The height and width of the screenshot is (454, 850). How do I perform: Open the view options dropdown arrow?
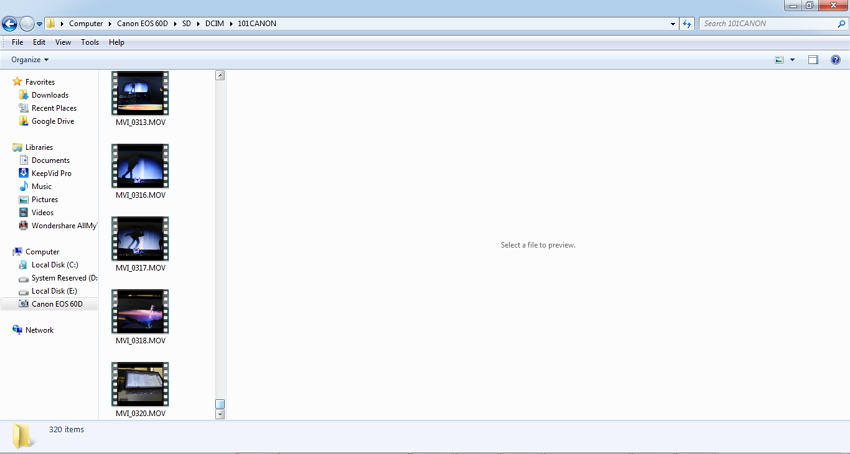click(x=792, y=60)
